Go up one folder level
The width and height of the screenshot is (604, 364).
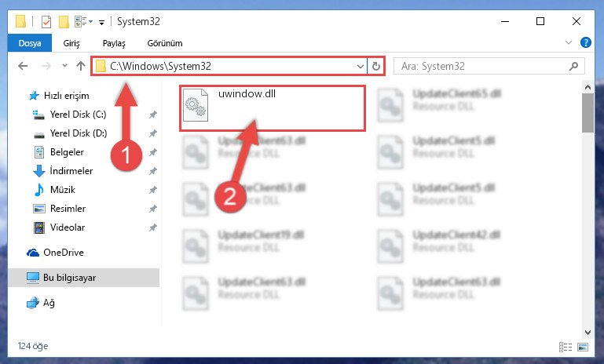[81, 66]
